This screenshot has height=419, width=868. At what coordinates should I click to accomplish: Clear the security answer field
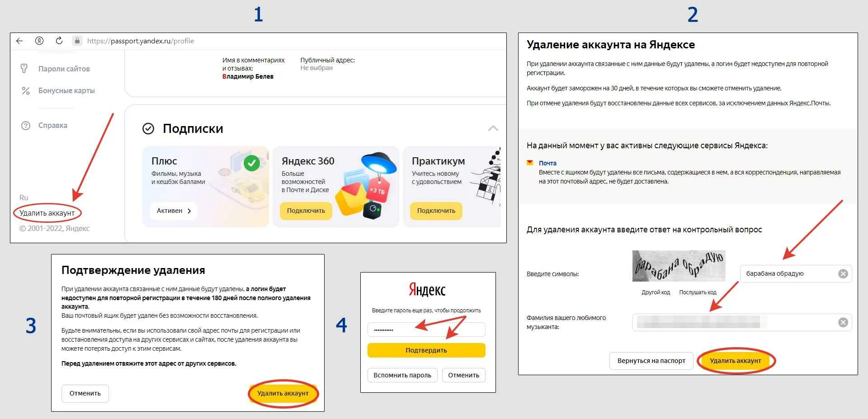pos(843,322)
